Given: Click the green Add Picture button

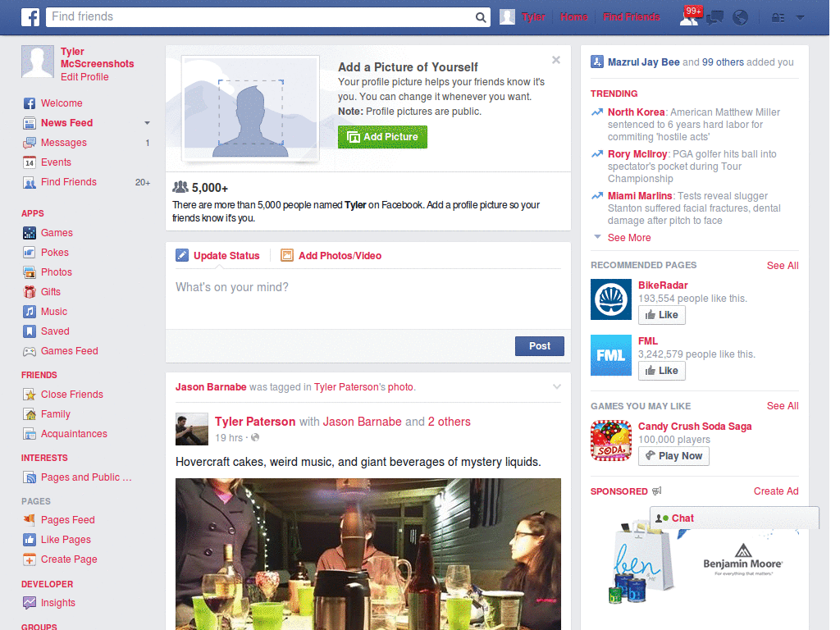Looking at the screenshot, I should 382,137.
